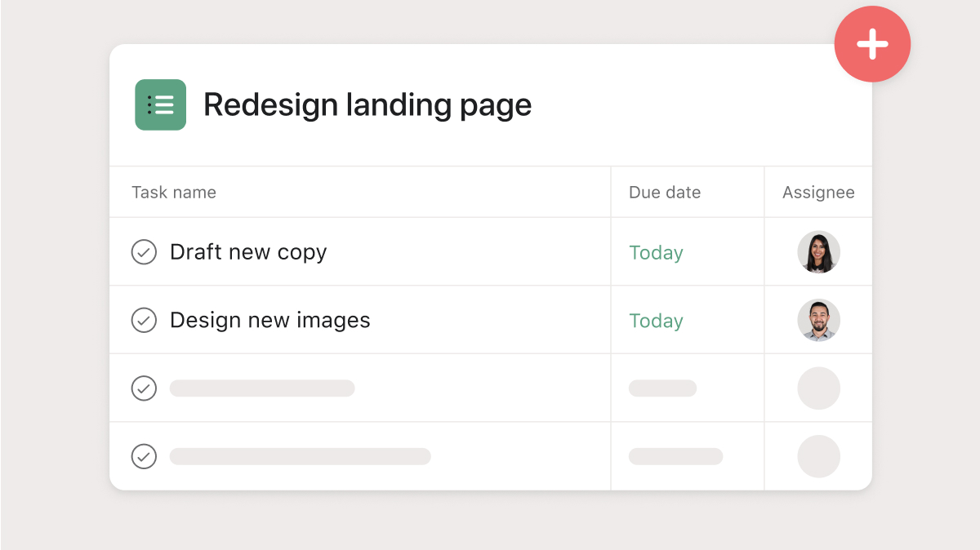Assign someone to the fourth row task
This screenshot has width=980, height=550.
click(818, 456)
